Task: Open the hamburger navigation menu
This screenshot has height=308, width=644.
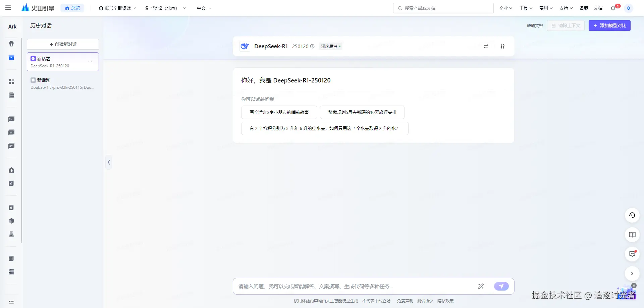Action: click(8, 8)
